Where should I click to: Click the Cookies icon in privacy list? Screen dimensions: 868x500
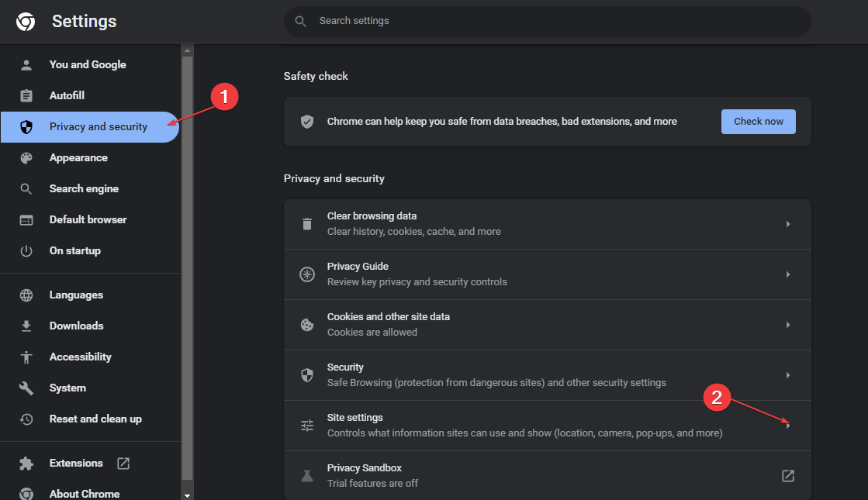pyautogui.click(x=307, y=325)
